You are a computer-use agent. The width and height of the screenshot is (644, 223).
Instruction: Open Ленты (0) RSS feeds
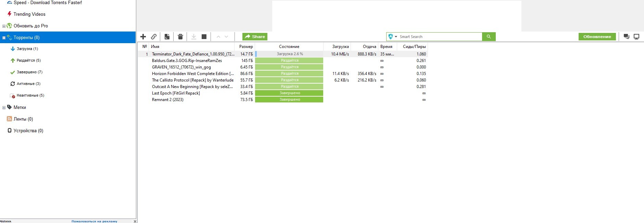coord(23,119)
